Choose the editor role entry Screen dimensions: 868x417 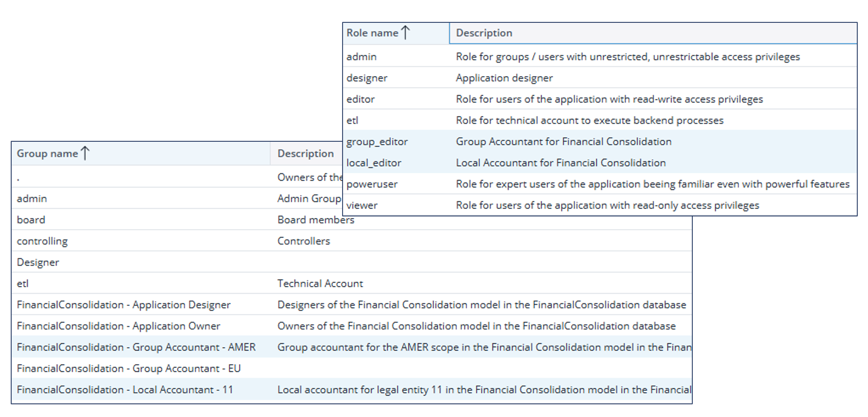(x=600, y=99)
